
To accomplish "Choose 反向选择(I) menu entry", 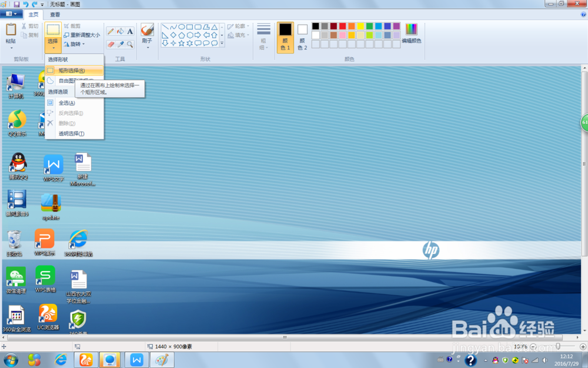I will coord(74,113).
